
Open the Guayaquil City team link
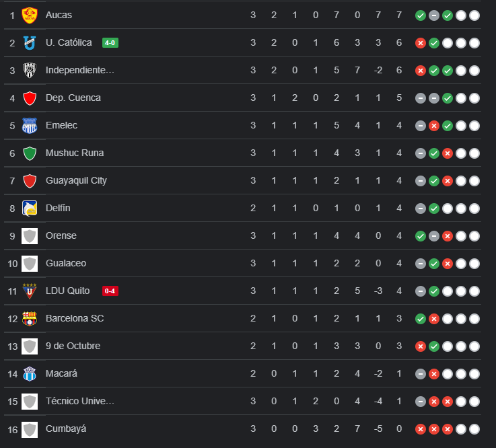point(76,181)
